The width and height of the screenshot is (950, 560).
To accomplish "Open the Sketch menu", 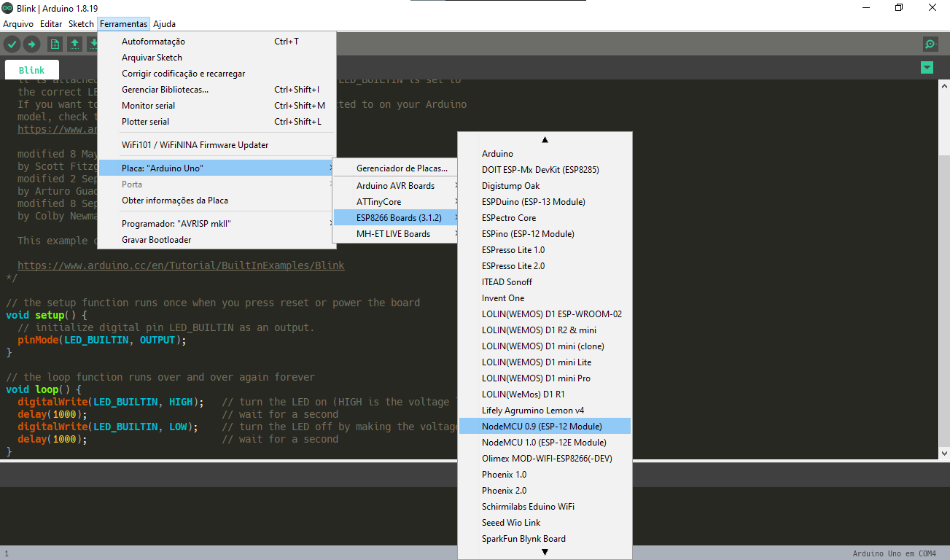I will (x=81, y=24).
